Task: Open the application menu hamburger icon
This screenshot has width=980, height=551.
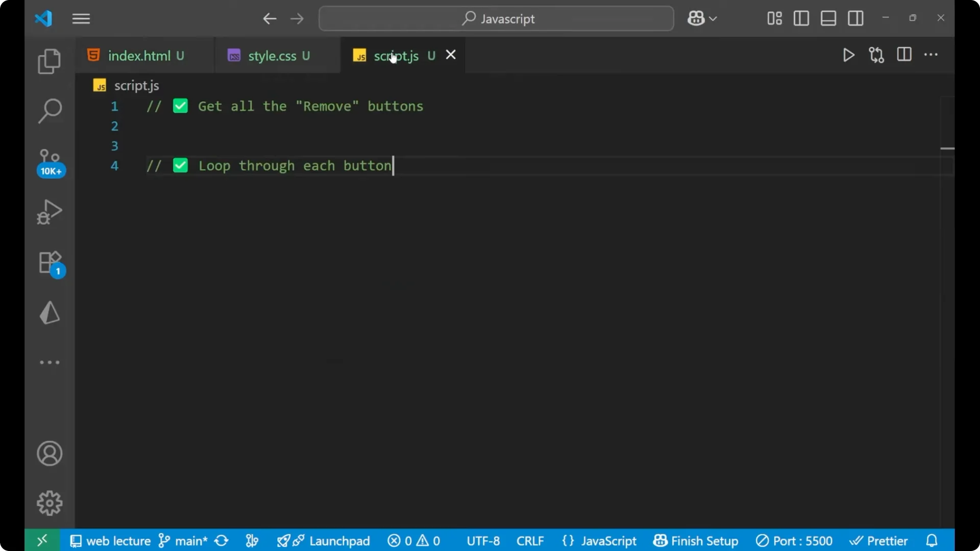Action: click(81, 18)
